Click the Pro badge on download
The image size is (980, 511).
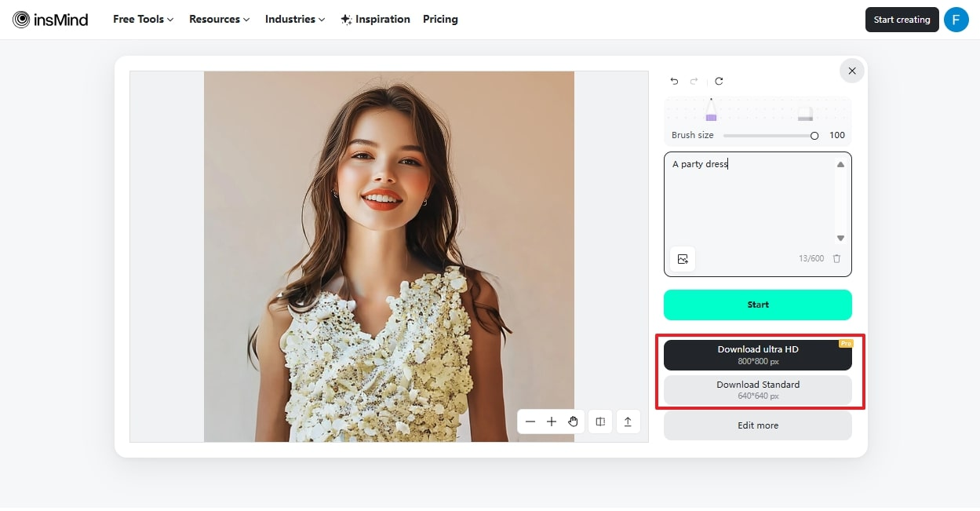(846, 344)
